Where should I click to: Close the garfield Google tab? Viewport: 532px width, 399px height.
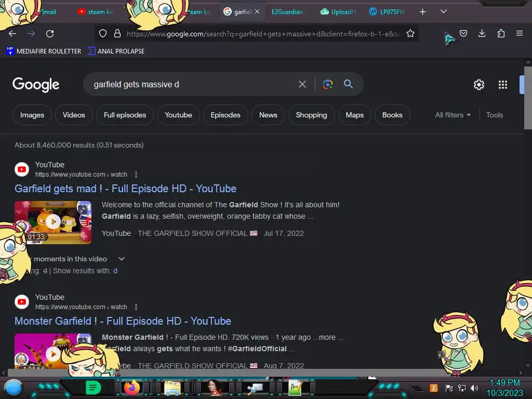coord(257,11)
